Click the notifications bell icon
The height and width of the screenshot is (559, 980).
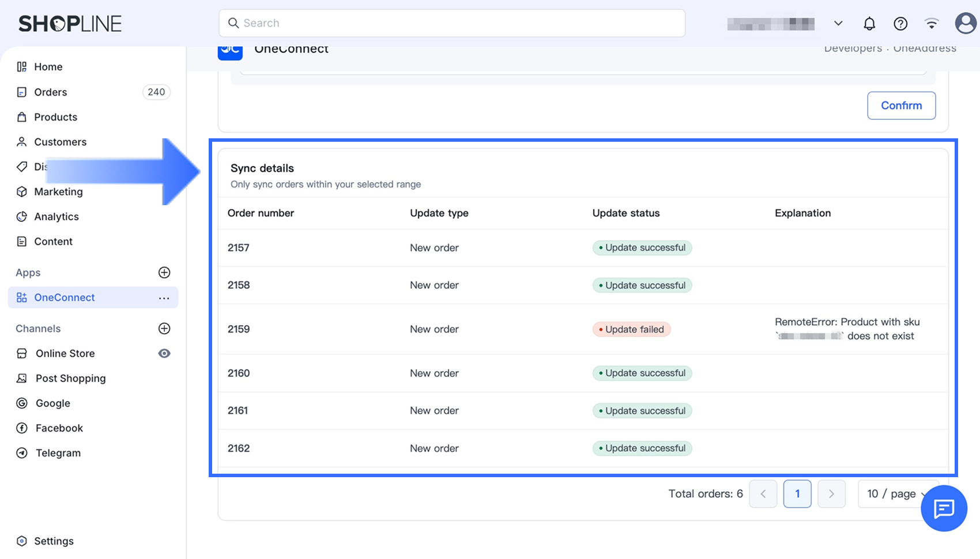point(869,24)
